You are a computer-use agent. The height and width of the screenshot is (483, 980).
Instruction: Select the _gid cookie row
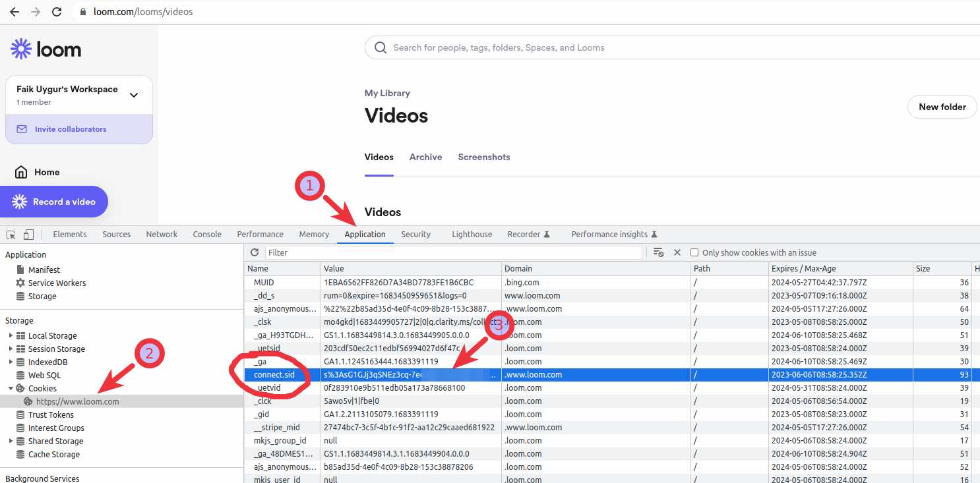[x=612, y=414]
